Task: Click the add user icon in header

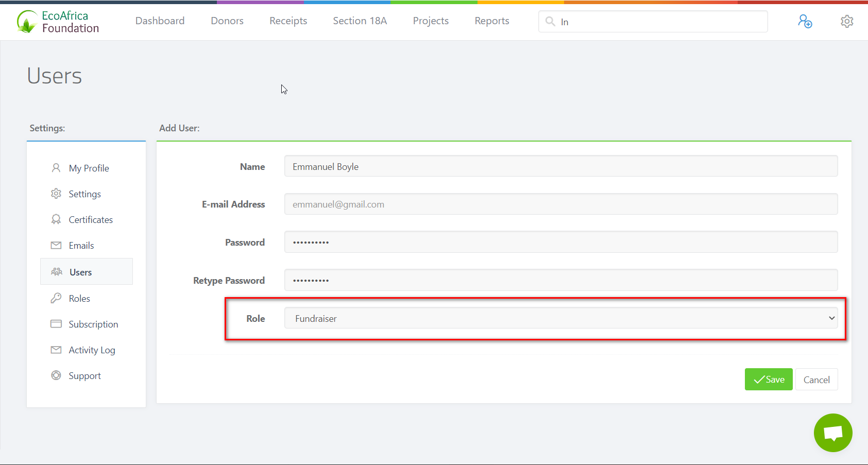Action: (805, 21)
